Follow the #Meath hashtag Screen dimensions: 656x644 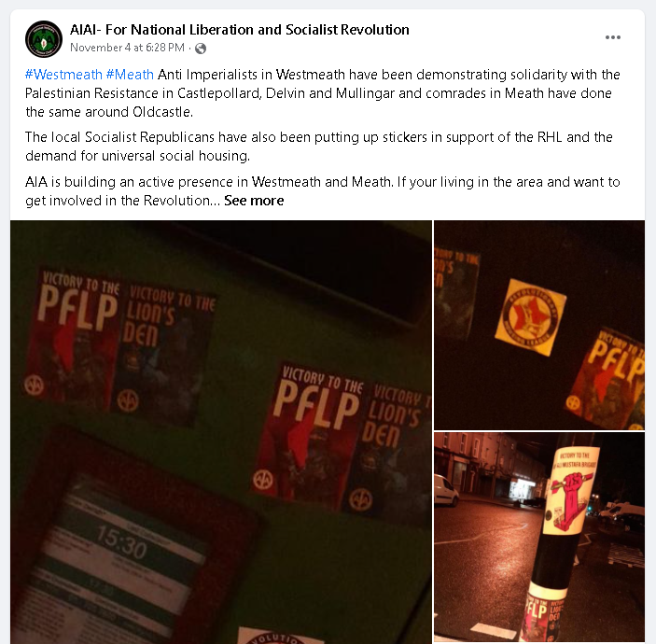(130, 75)
